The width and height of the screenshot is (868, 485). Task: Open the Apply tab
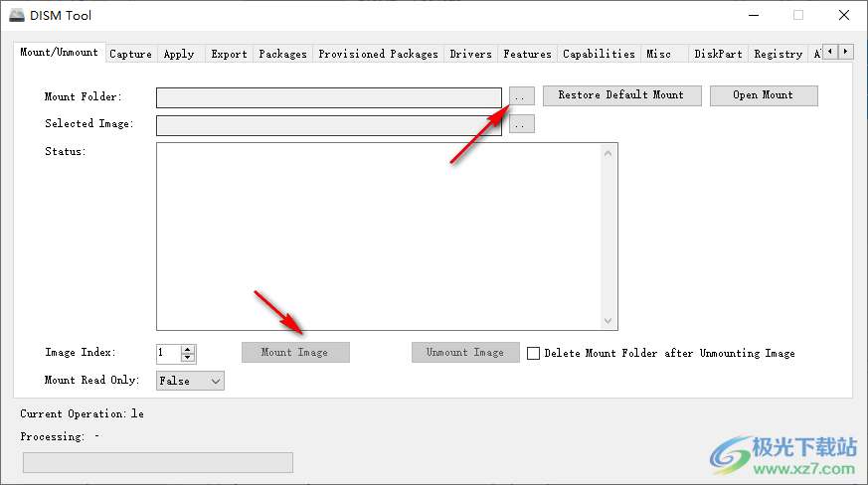coord(179,54)
